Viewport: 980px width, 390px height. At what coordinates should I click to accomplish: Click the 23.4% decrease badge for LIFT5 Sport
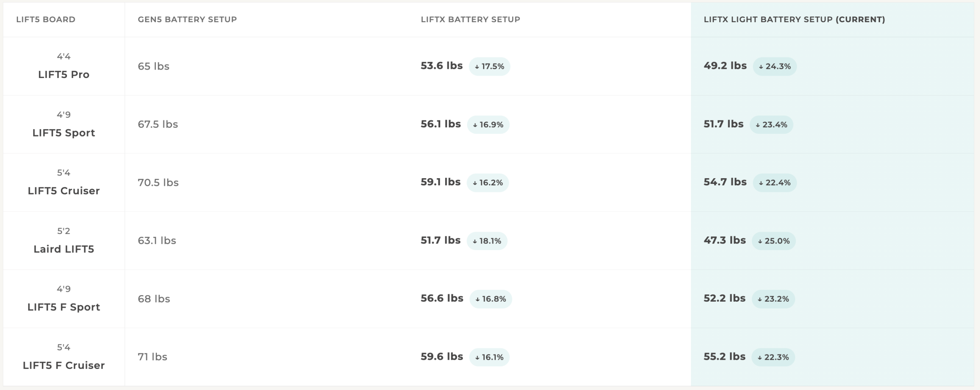771,125
